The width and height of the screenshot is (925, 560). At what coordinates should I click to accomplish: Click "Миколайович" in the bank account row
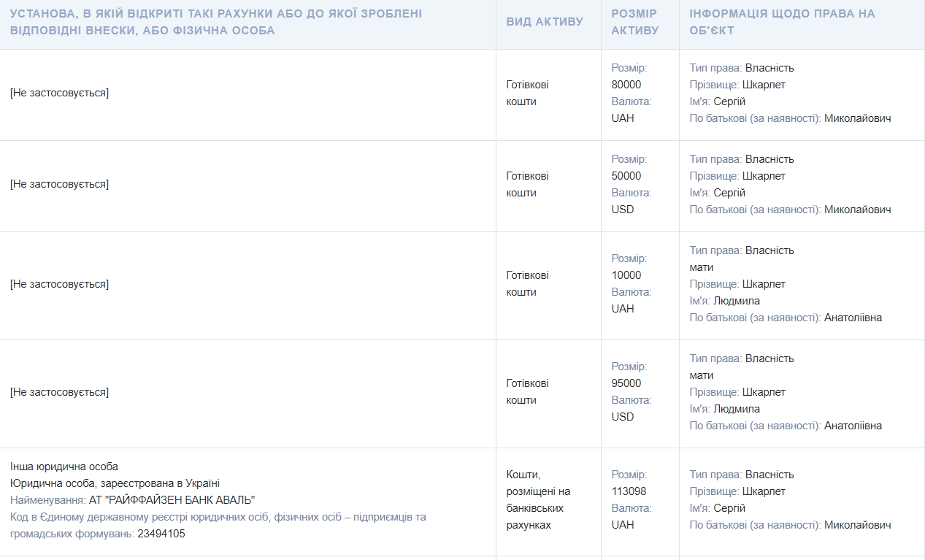click(x=857, y=525)
